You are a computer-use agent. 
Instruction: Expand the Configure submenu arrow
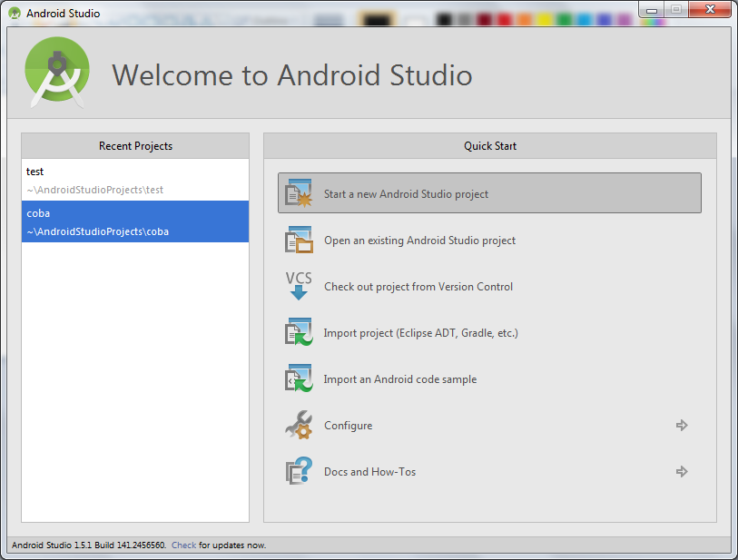point(682,425)
